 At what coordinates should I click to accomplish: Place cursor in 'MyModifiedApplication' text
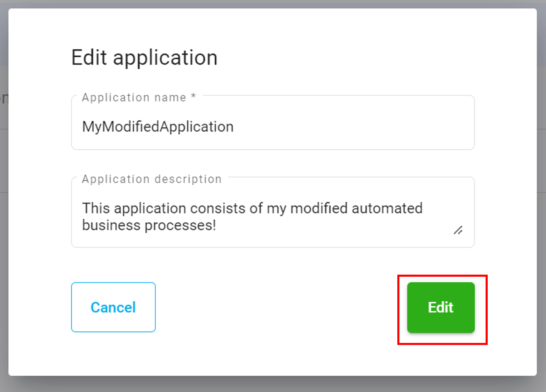tap(157, 127)
